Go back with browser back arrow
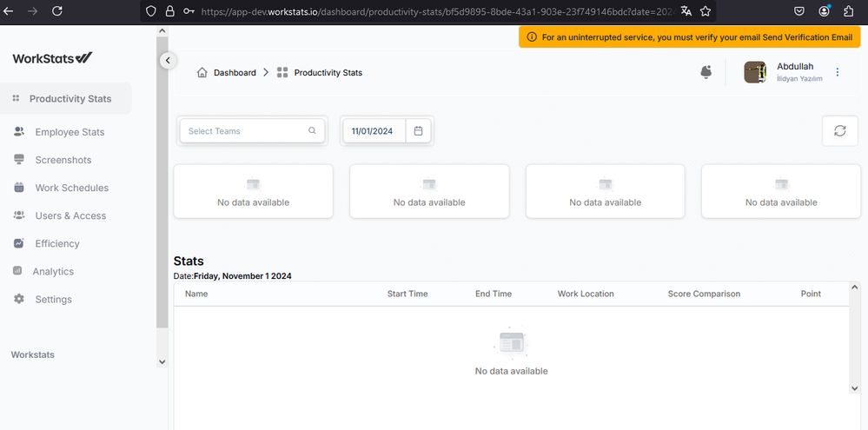The width and height of the screenshot is (868, 430). (9, 11)
